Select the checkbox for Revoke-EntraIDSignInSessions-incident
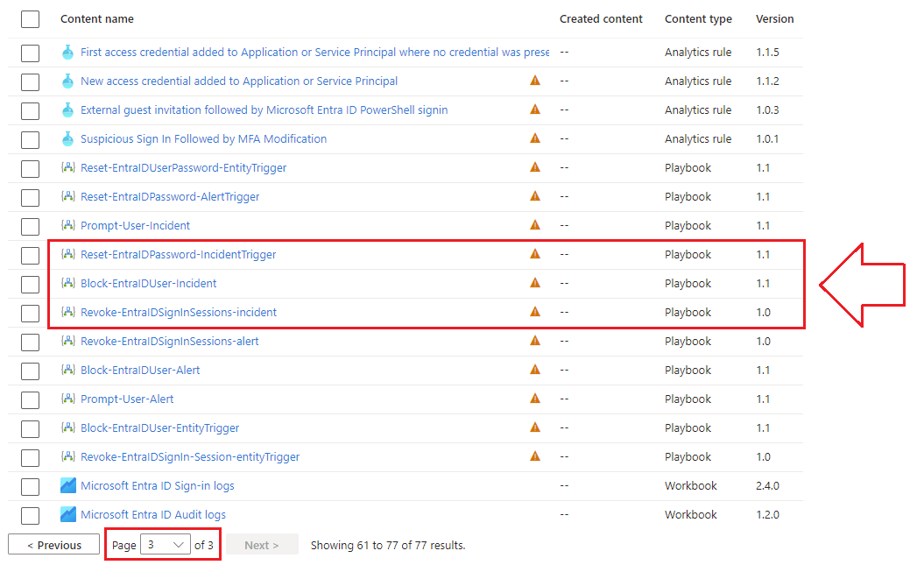 [x=31, y=313]
